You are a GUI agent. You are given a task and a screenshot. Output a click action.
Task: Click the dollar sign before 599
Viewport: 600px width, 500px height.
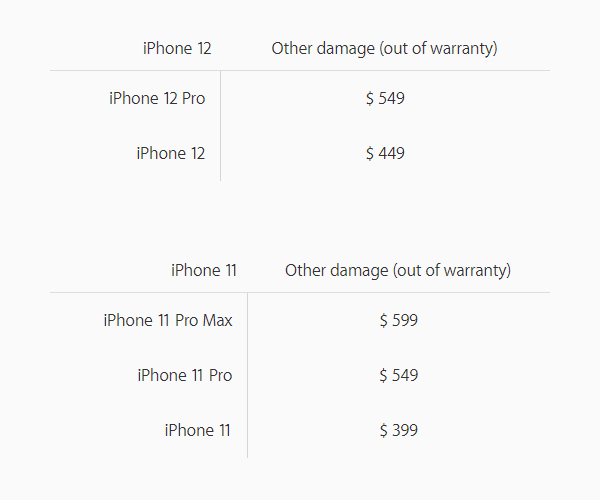point(383,320)
